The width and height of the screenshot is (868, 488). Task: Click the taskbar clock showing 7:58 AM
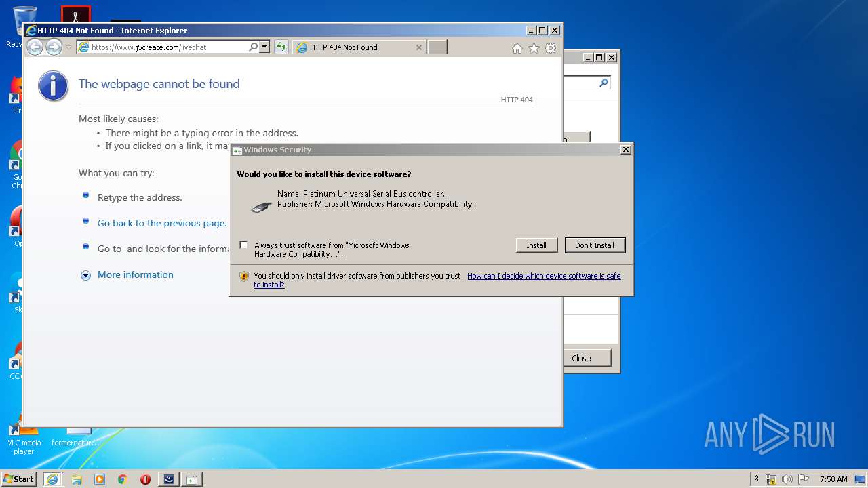833,479
